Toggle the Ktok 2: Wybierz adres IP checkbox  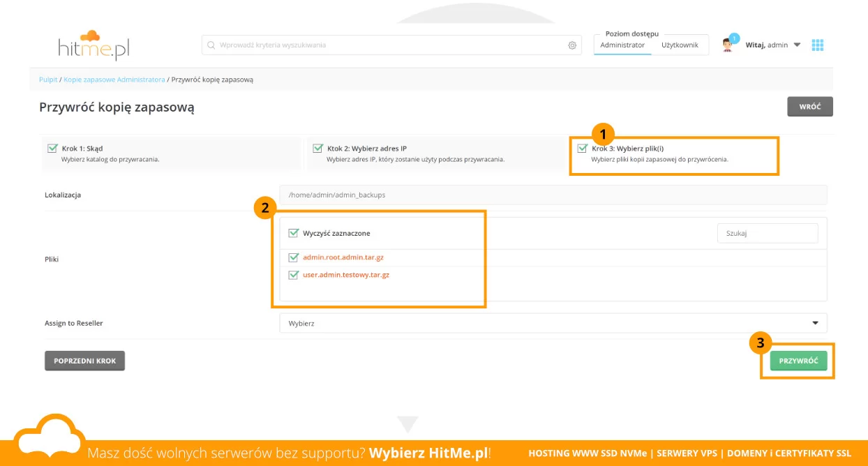point(317,148)
